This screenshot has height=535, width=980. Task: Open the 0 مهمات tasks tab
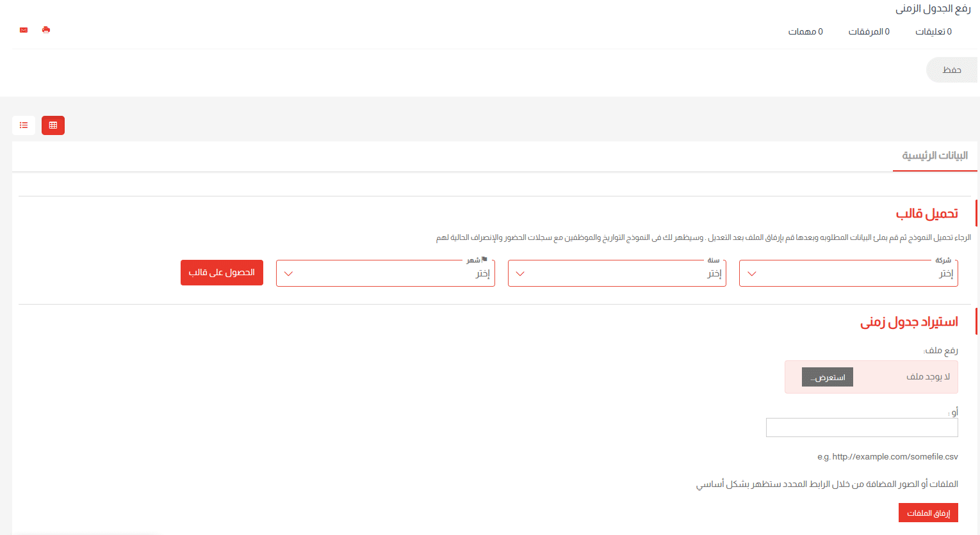coord(805,32)
